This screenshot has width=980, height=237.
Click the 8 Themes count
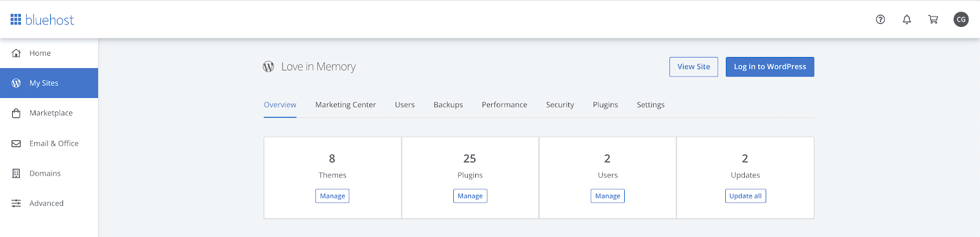332,159
